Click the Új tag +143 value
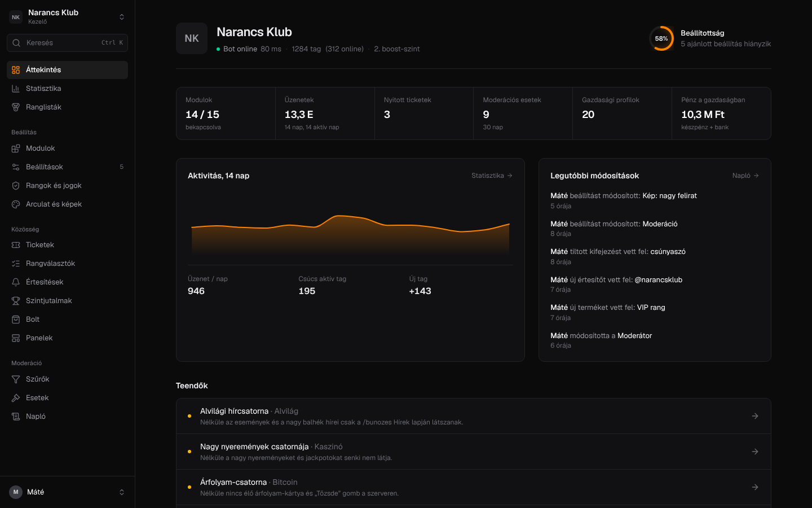 click(x=420, y=291)
